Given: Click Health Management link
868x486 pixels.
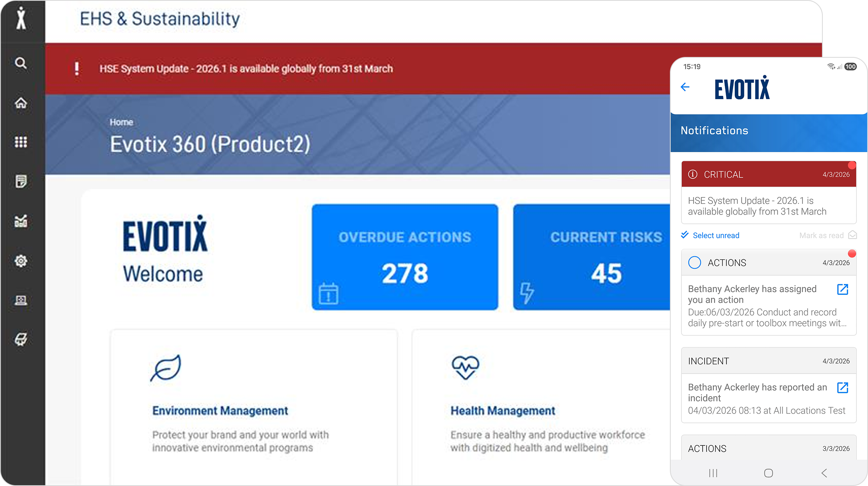Looking at the screenshot, I should pos(503,411).
